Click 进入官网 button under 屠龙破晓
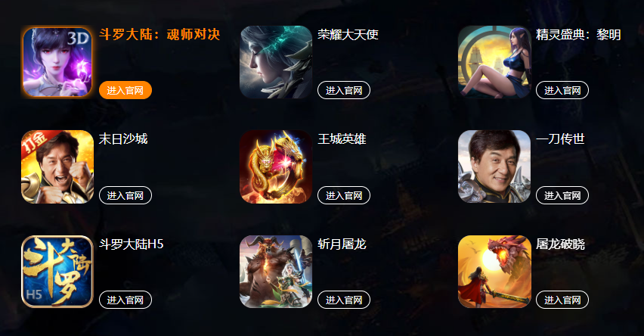The image size is (644, 336). click(562, 300)
